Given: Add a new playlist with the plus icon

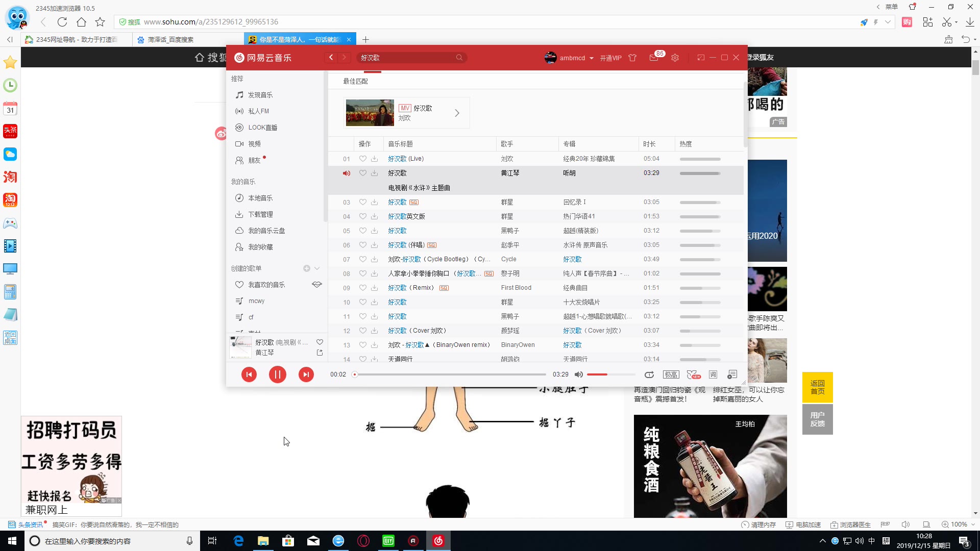Looking at the screenshot, I should click(x=307, y=268).
